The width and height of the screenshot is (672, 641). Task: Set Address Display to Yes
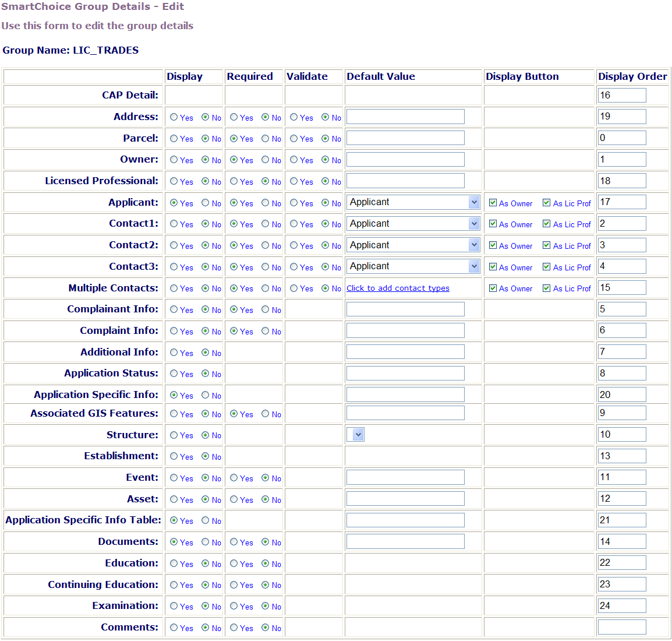(174, 117)
